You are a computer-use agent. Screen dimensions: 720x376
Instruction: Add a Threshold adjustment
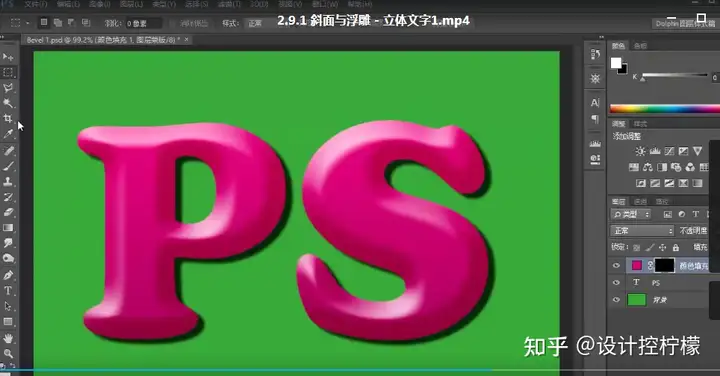click(669, 183)
